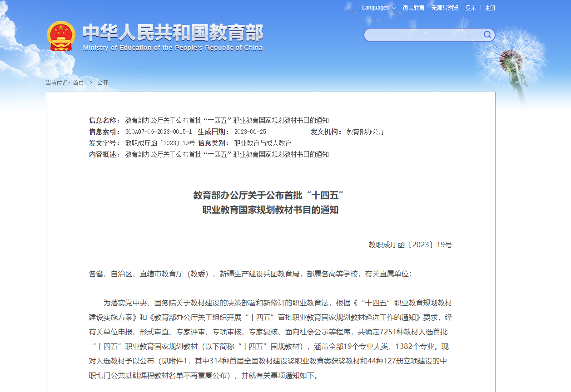Click the magnifier search icon
Image resolution: width=571 pixels, height=392 pixels.
487,35
